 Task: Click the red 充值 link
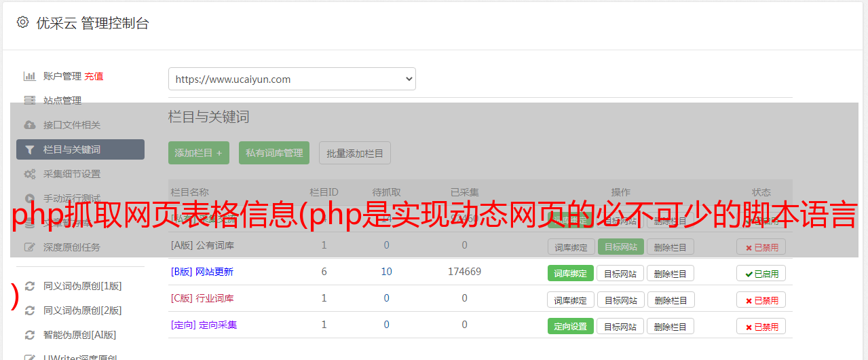[94, 76]
